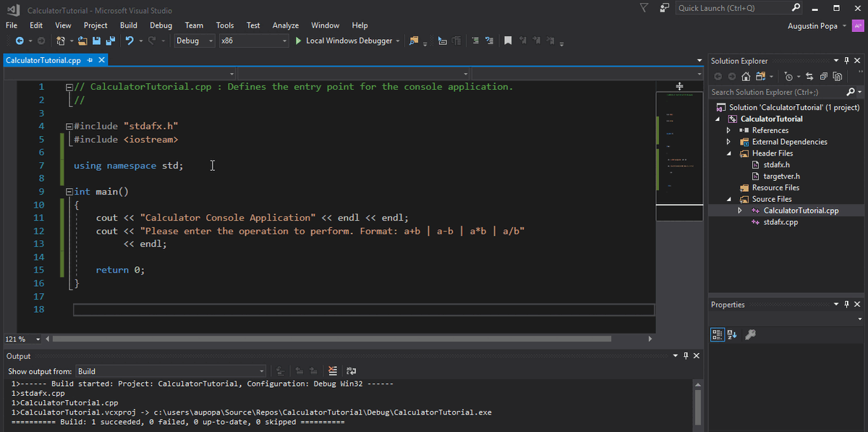Viewport: 868px width, 432px height.
Task: Collapse the Source Files folder
Action: pos(728,199)
